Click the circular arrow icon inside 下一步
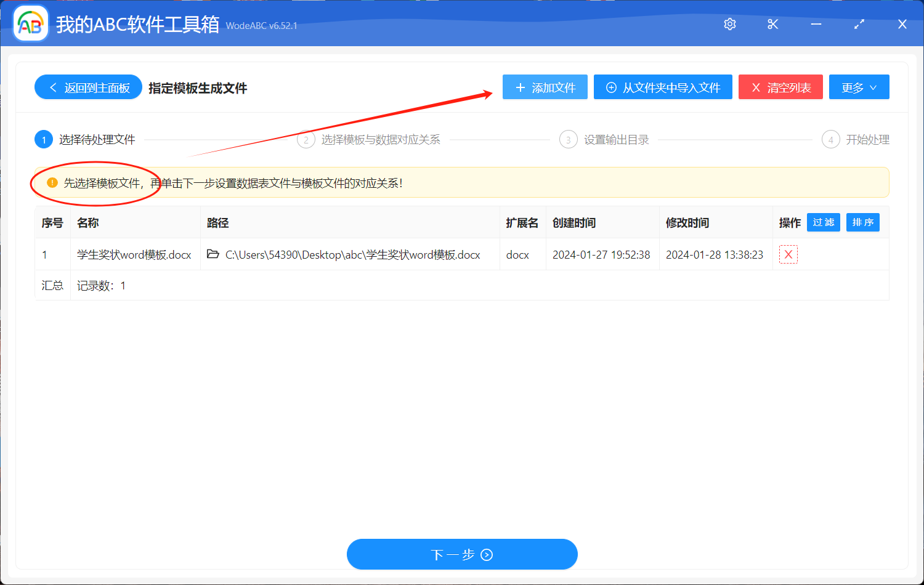Screen dimensions: 924x585 click(x=486, y=554)
